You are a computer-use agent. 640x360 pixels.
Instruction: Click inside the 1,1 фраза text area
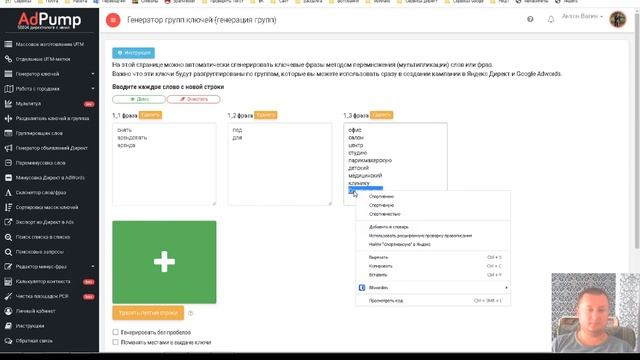[x=164, y=164]
